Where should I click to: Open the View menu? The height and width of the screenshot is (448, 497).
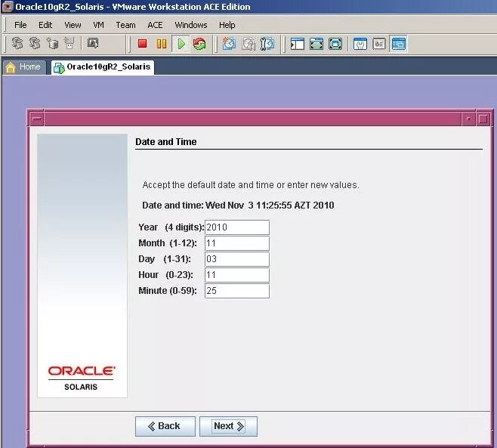click(x=73, y=25)
